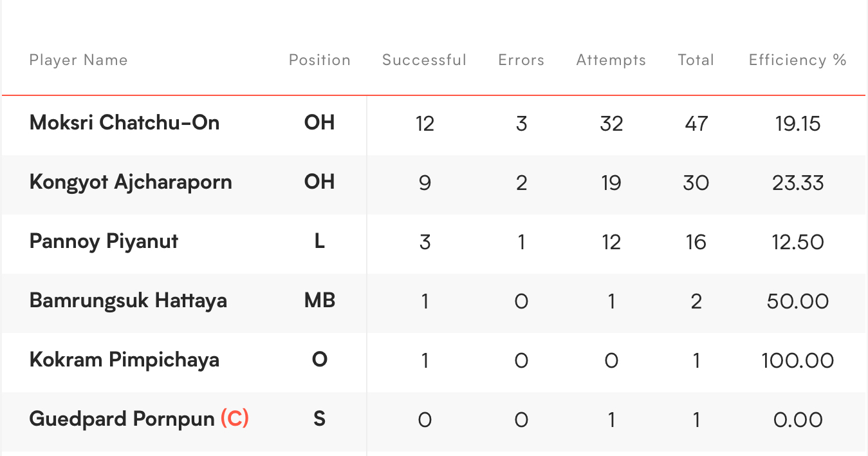
Task: Sort by Total column header
Action: [x=696, y=61]
